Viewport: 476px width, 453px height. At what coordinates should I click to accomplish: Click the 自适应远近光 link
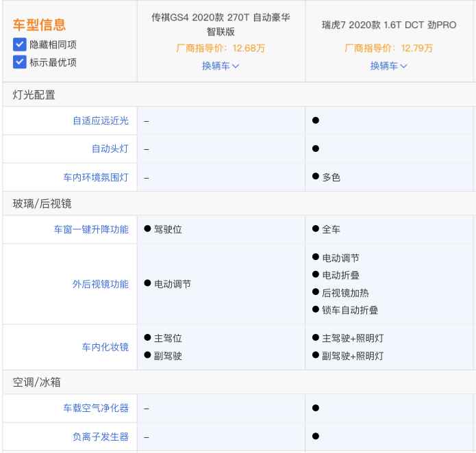(x=101, y=120)
